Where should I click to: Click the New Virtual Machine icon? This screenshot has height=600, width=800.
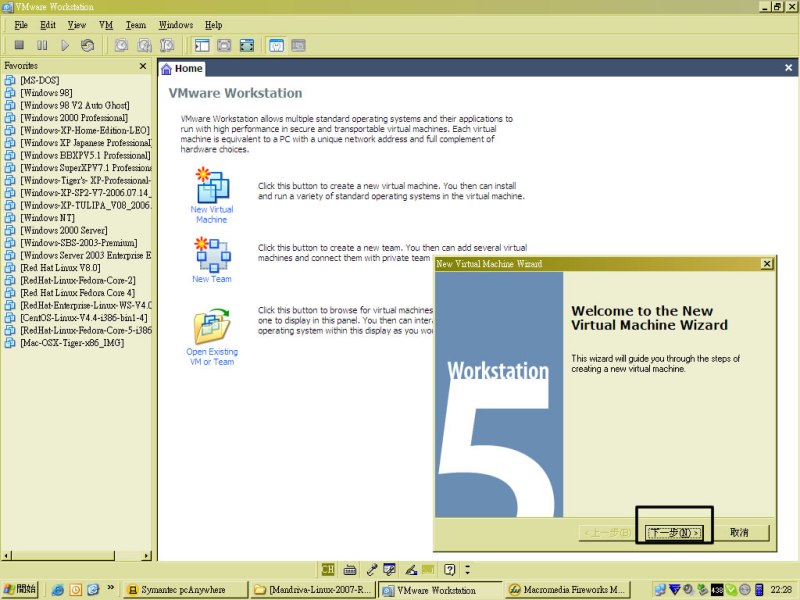point(212,185)
